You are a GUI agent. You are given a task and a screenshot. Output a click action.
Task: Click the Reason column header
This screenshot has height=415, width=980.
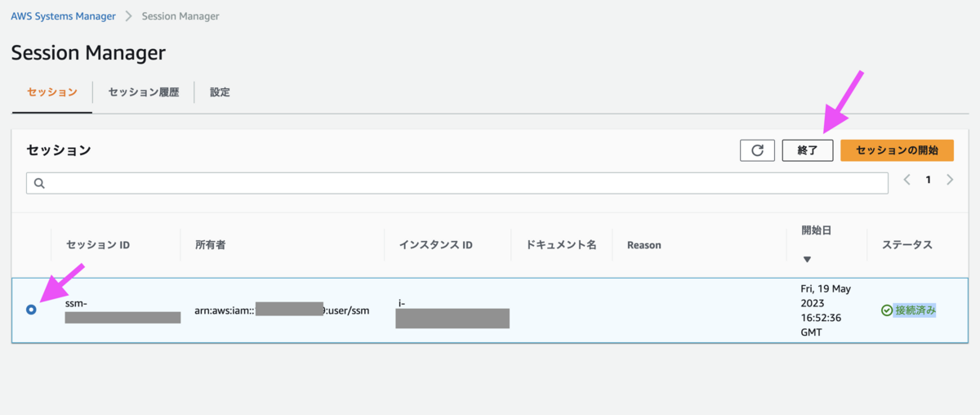tap(644, 245)
